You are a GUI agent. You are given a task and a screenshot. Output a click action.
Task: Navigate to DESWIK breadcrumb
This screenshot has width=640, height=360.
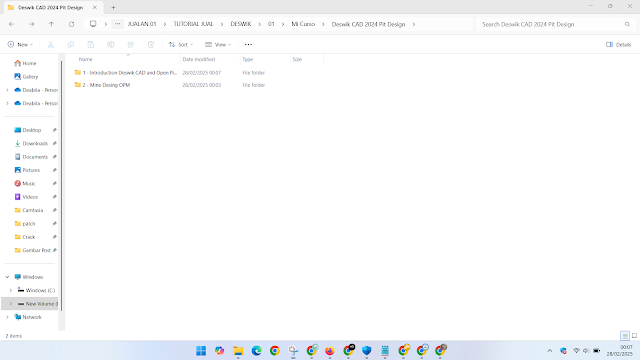[x=241, y=24]
